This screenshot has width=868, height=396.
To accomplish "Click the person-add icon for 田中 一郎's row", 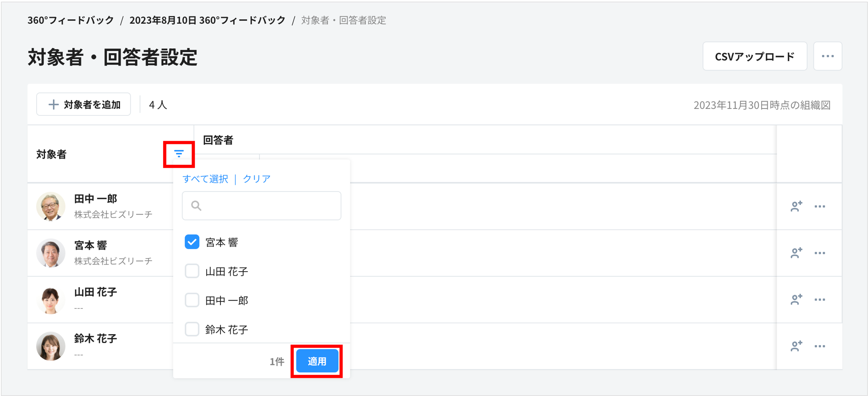I will point(796,207).
